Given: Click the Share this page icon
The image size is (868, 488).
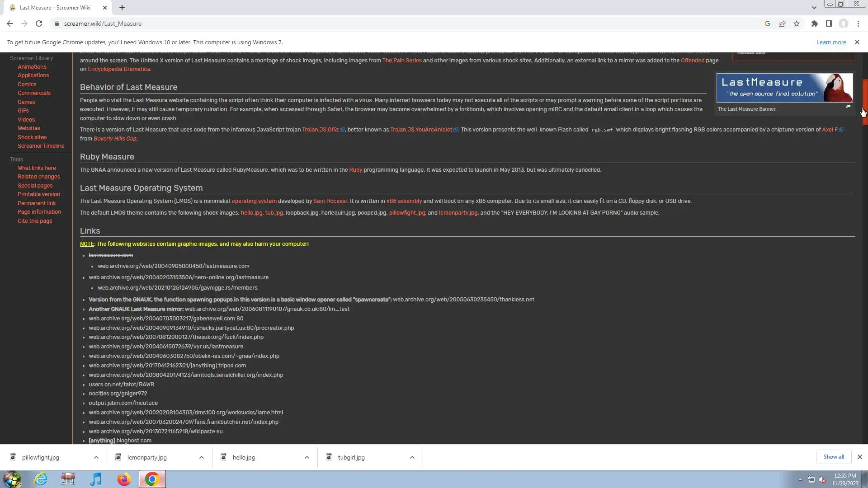Looking at the screenshot, I should click(x=782, y=23).
